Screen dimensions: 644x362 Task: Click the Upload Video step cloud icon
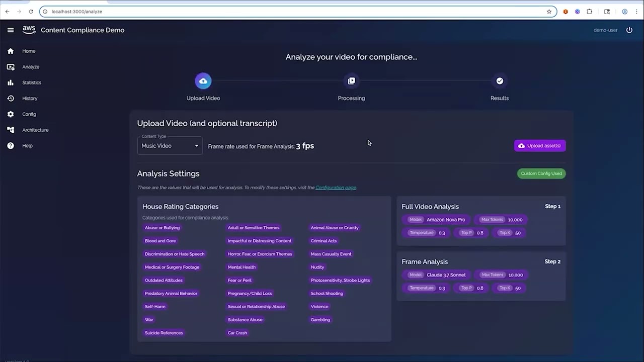click(x=203, y=81)
